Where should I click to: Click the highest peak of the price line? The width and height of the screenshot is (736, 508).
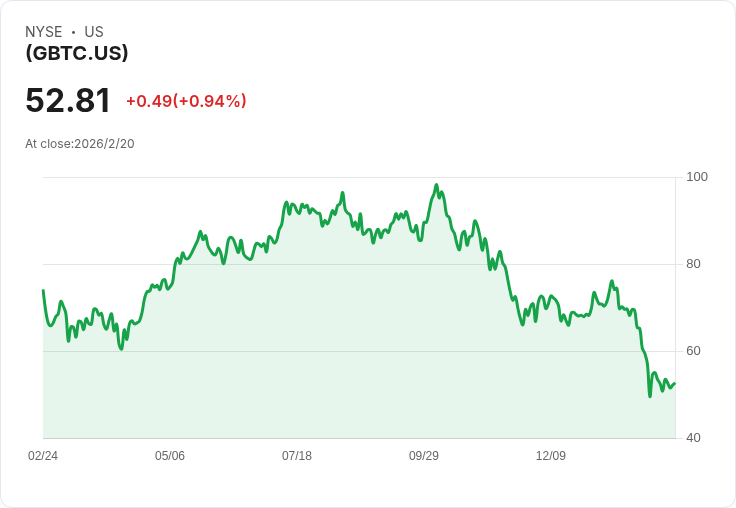click(x=436, y=185)
